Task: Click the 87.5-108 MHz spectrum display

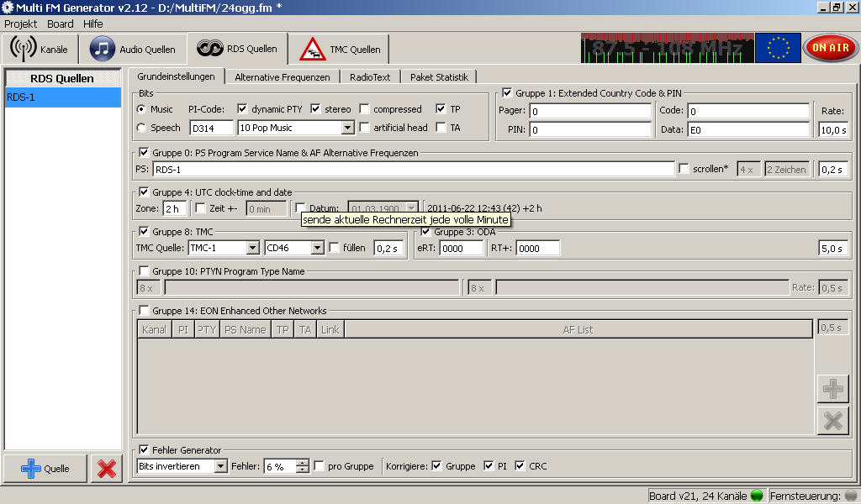Action: pos(667,48)
